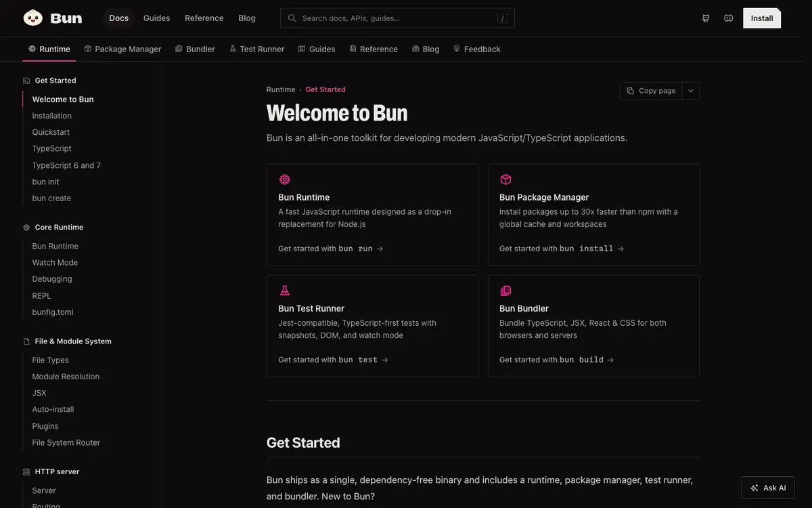812x508 pixels.
Task: Click the sparkle icon in Ask AI
Action: (x=754, y=488)
